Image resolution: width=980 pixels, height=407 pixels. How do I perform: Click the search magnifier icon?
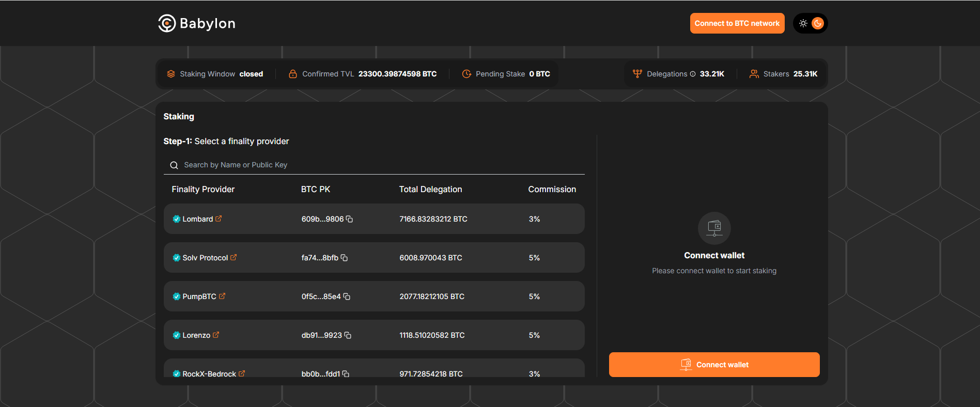pyautogui.click(x=174, y=165)
